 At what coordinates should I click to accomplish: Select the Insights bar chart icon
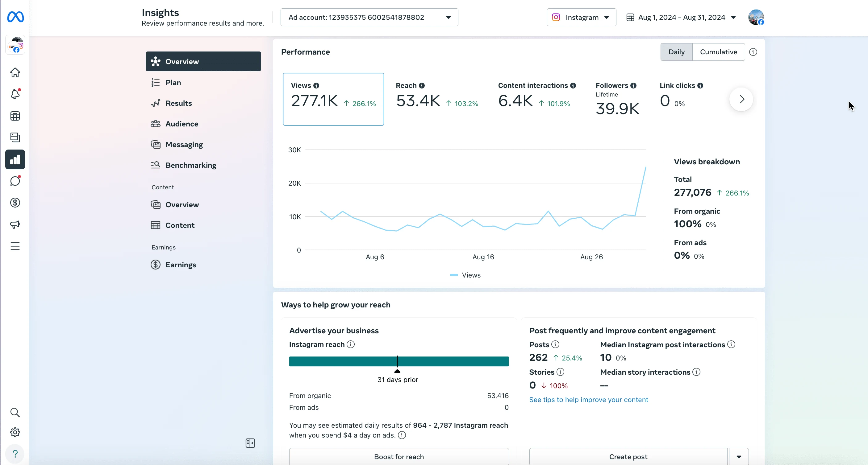15,159
